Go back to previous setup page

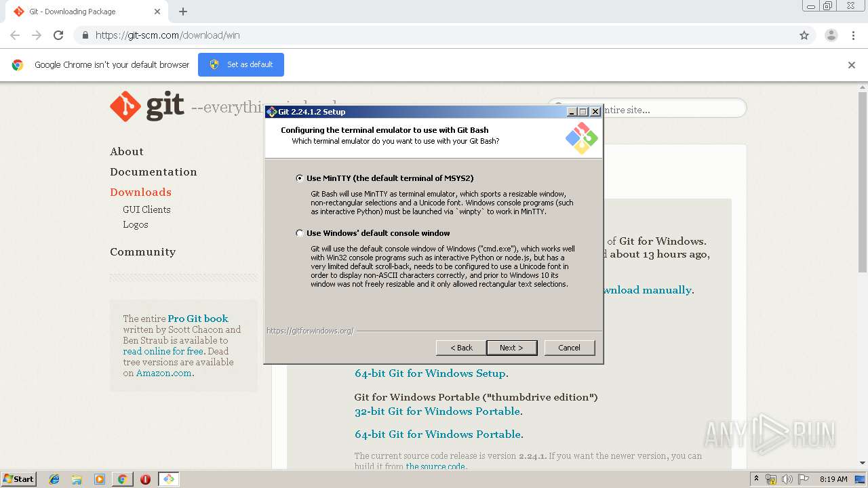tap(461, 348)
